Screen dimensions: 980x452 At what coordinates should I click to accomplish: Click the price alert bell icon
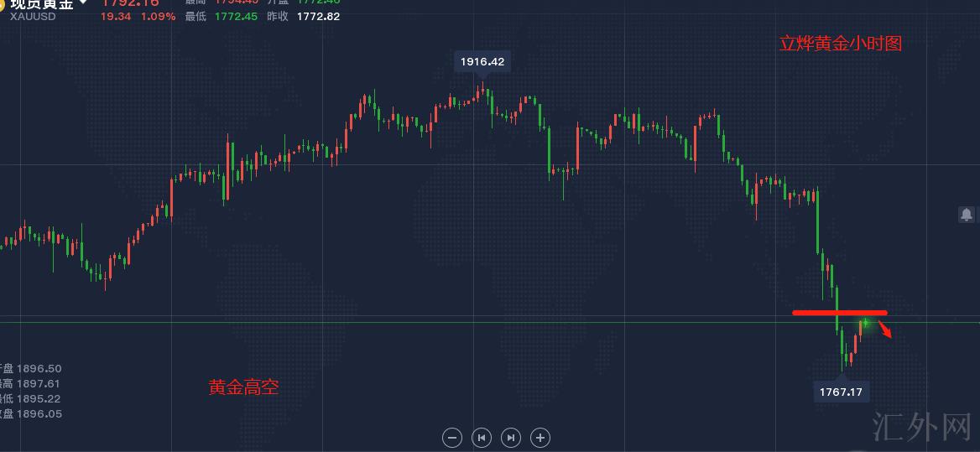click(x=966, y=215)
